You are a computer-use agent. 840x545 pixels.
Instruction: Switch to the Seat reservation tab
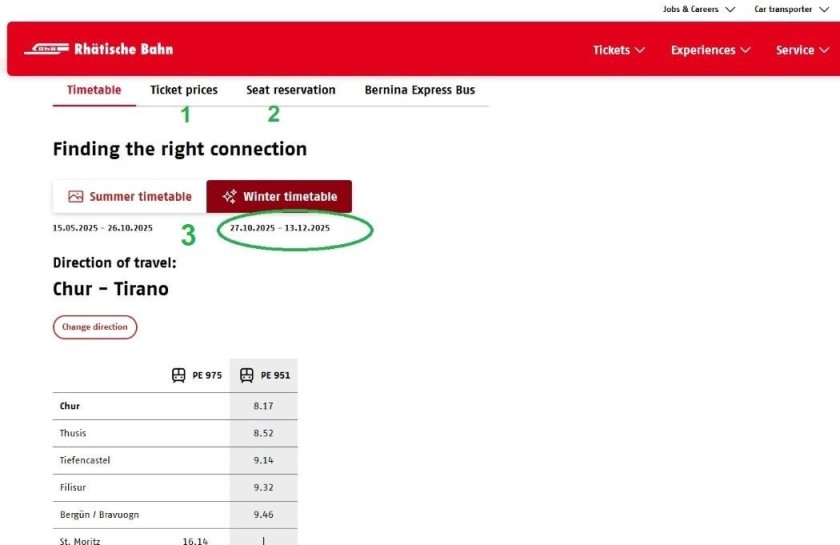coord(291,90)
